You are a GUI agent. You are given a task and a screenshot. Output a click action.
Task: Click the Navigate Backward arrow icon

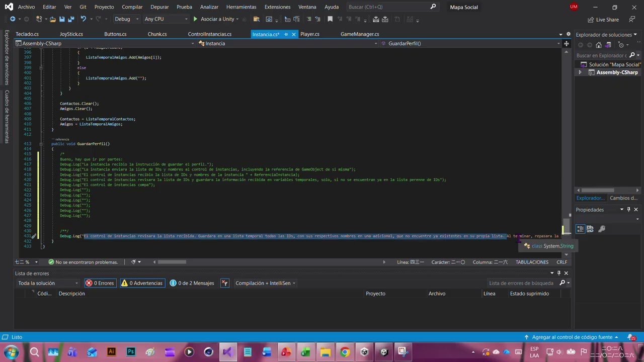click(x=13, y=19)
